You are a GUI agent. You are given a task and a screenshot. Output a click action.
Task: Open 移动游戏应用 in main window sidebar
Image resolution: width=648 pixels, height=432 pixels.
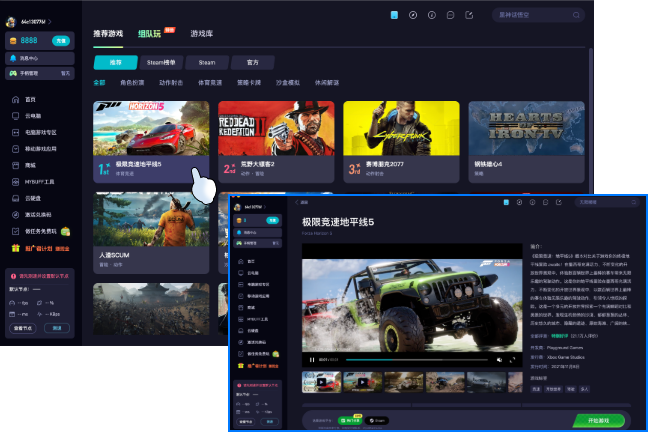pos(34,149)
